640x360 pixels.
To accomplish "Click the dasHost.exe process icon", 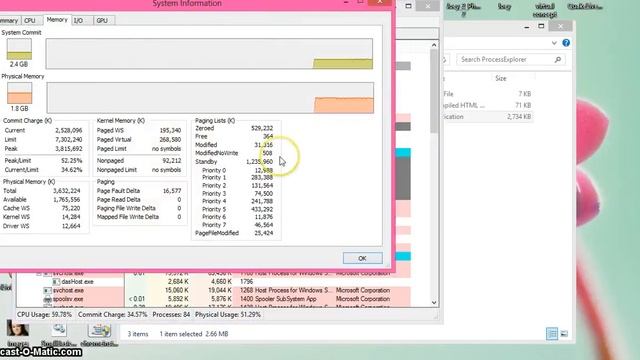I will [x=56, y=282].
